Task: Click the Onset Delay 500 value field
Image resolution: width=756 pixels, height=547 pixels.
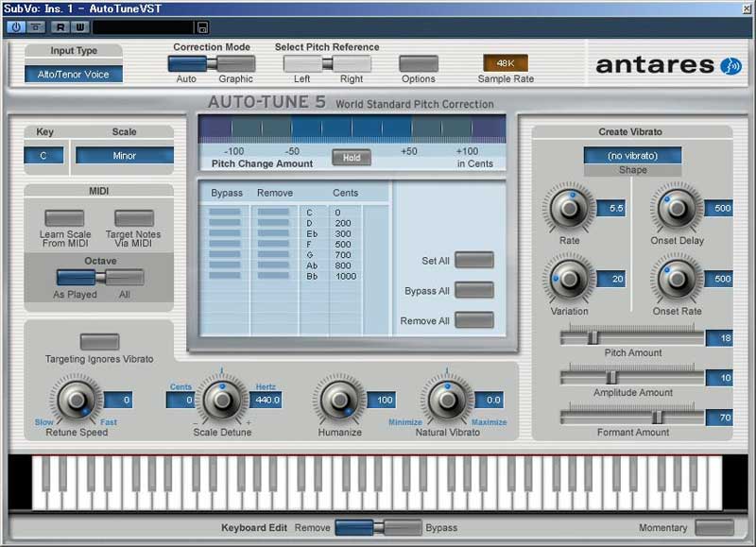Action: pos(719,208)
